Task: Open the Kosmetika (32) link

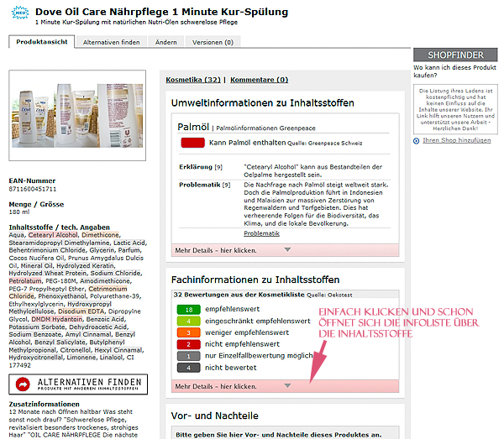Action: [x=193, y=80]
